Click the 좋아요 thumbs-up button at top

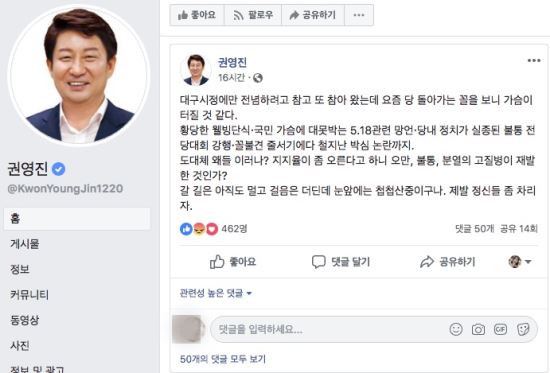197,15
